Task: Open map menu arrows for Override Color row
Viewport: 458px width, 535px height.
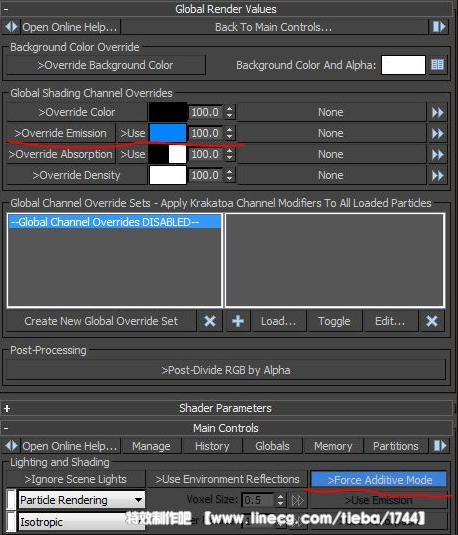Action: click(438, 112)
